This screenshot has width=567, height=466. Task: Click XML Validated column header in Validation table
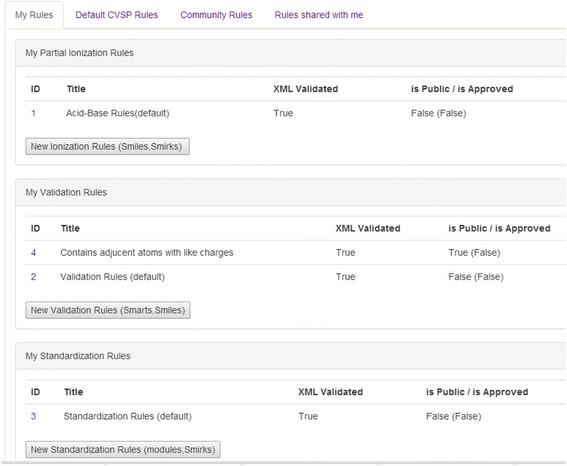point(368,228)
